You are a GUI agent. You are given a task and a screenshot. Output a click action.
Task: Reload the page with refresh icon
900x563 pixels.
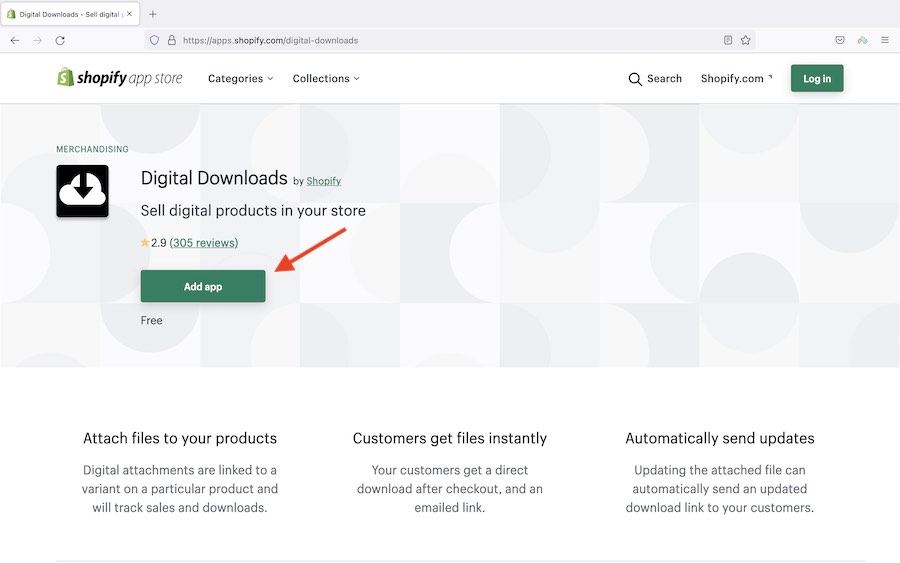(x=60, y=40)
